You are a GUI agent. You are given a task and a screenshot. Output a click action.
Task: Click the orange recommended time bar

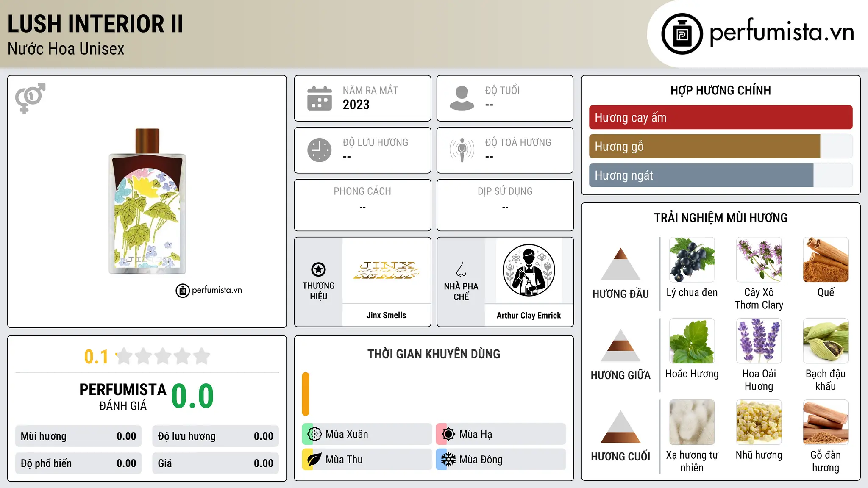[306, 394]
